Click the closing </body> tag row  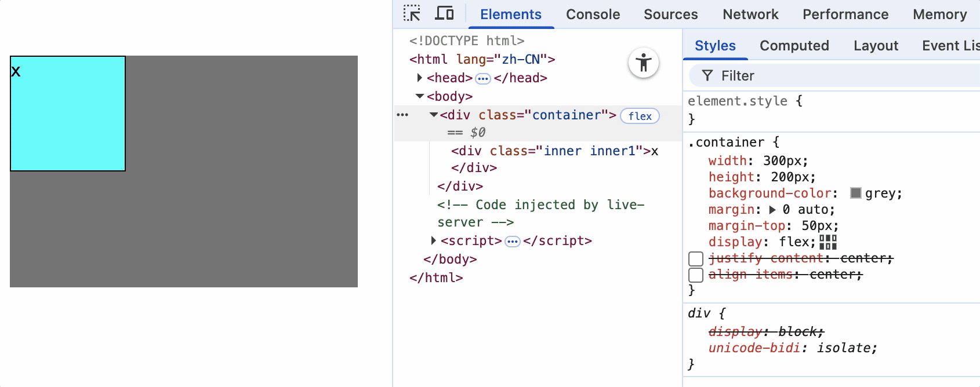450,260
